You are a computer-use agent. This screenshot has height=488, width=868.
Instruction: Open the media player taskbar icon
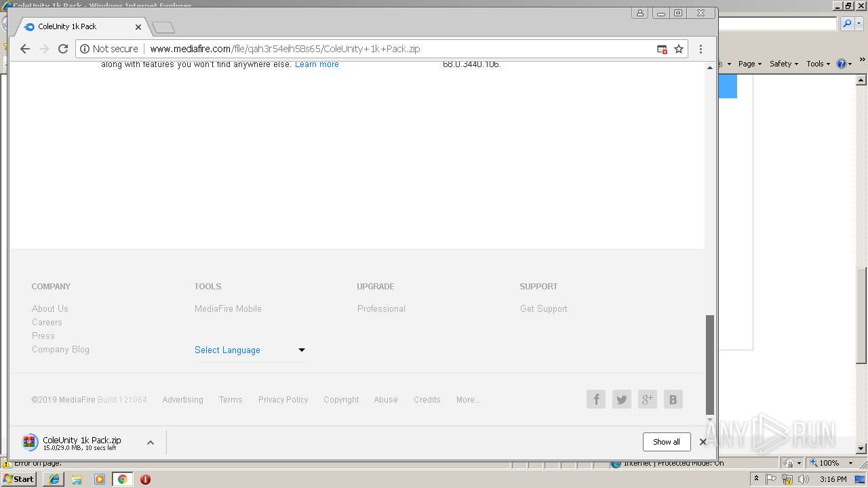pos(100,479)
